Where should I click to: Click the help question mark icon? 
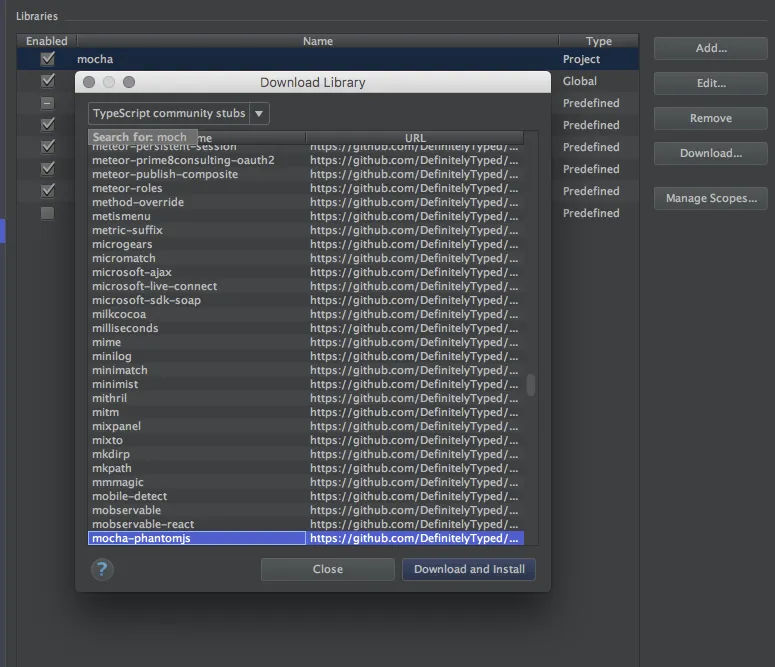[x=102, y=569]
